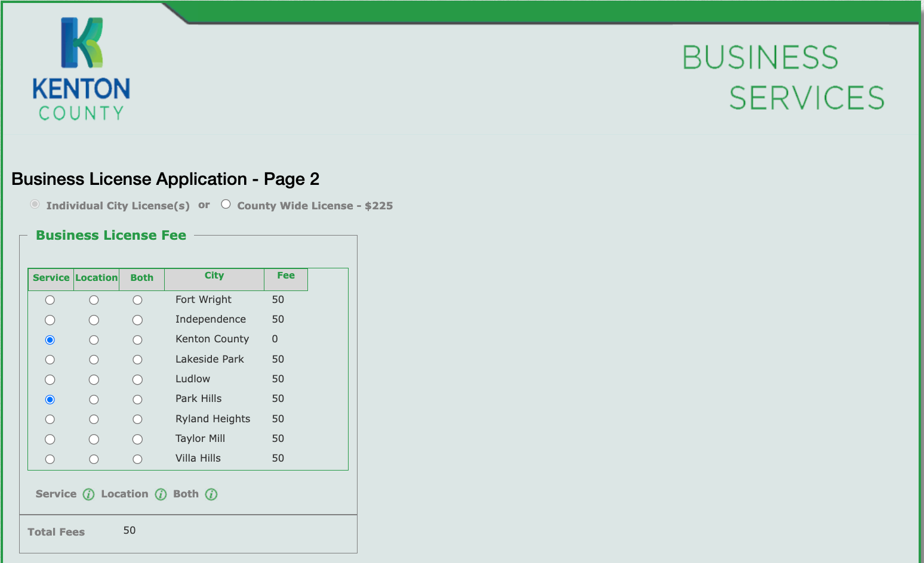Click the Business Services heading

[783, 78]
